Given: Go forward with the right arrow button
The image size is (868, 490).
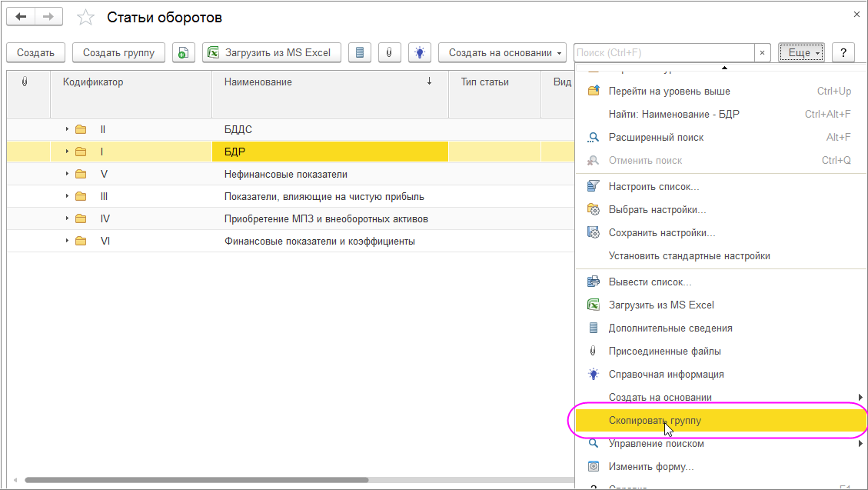Looking at the screenshot, I should tap(48, 17).
